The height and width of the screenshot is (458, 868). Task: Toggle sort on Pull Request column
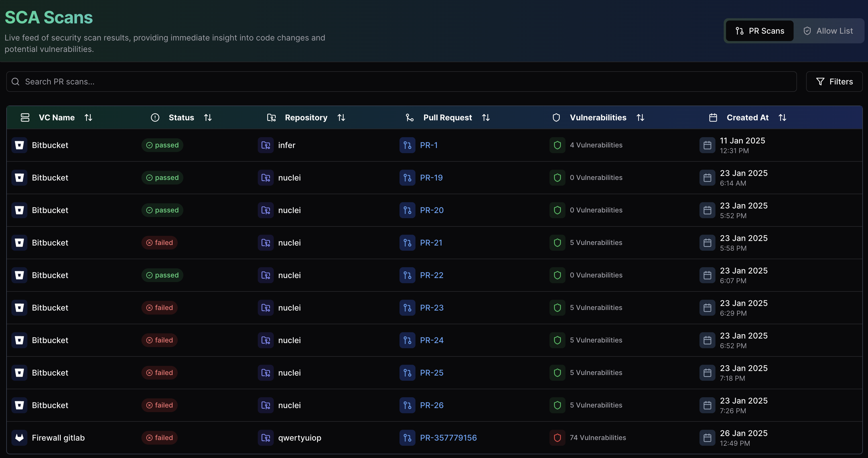click(x=486, y=117)
